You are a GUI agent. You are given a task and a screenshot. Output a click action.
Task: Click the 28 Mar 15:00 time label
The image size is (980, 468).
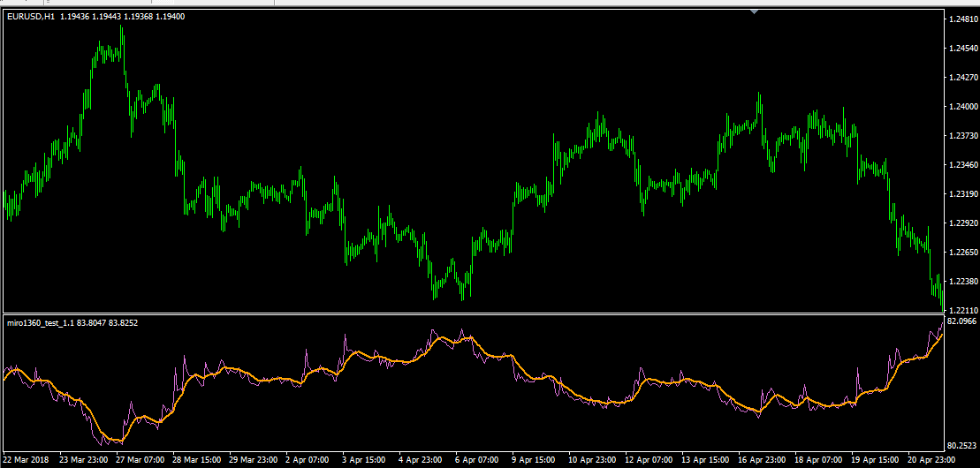pyautogui.click(x=197, y=459)
